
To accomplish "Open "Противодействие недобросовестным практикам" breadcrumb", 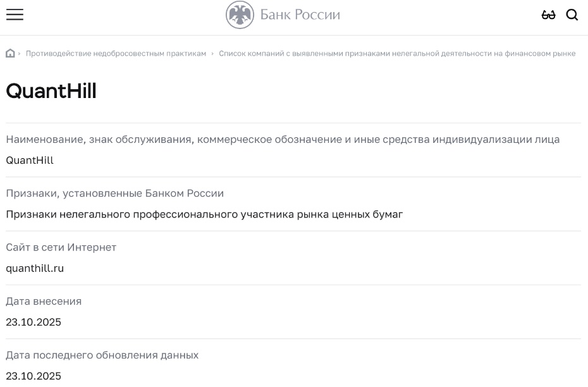I will 116,54.
